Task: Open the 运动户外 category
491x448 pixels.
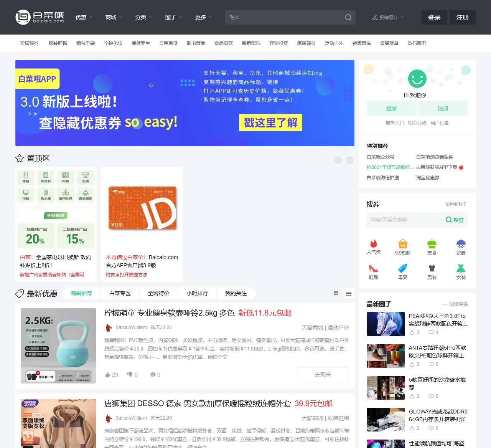Action: click(334, 43)
